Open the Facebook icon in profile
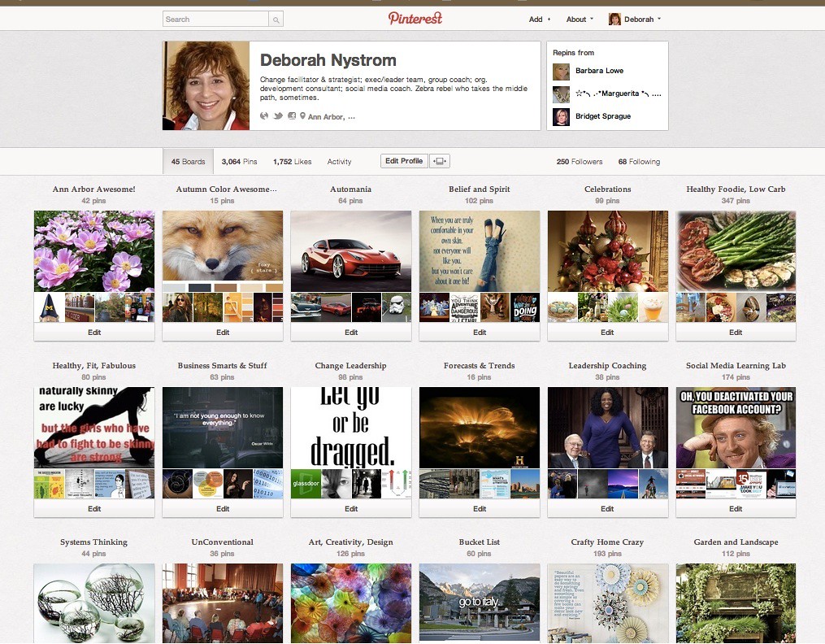 291,116
